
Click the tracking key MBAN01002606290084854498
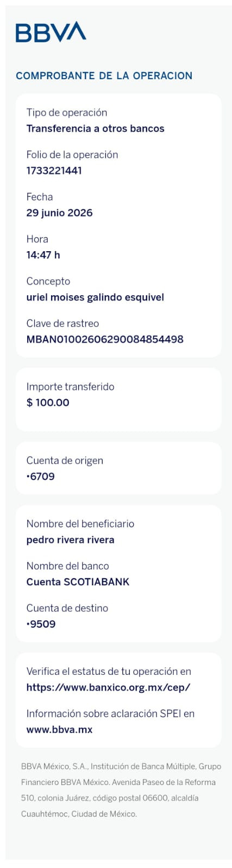[x=105, y=339]
